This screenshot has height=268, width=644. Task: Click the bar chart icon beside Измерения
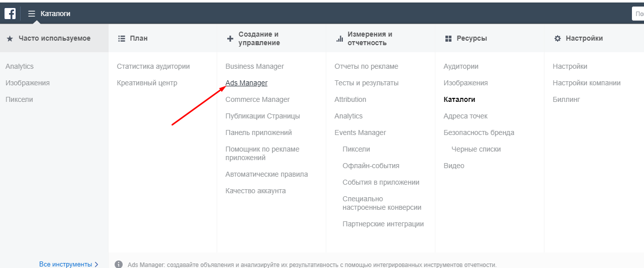coord(339,39)
